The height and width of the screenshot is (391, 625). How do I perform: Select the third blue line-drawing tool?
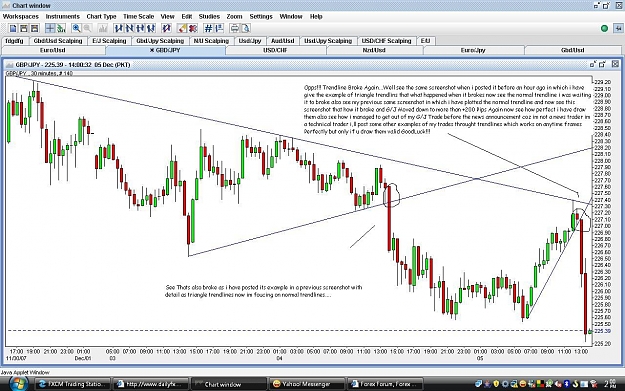[x=140, y=28]
